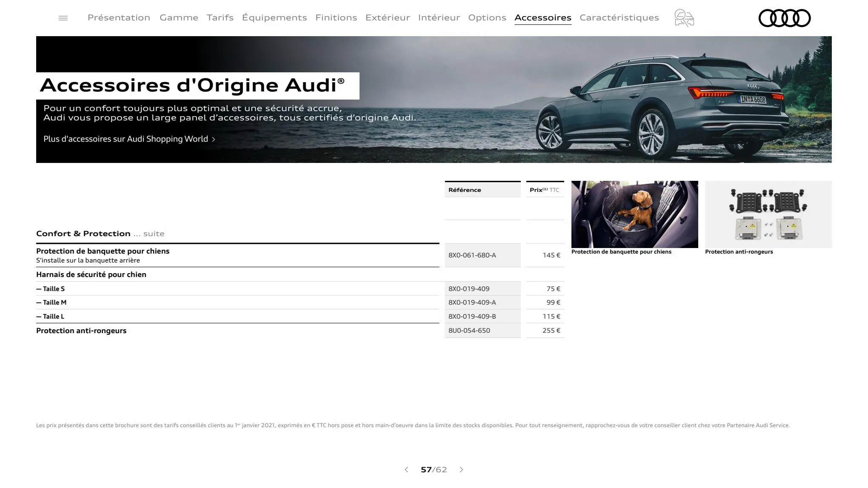This screenshot has height=488, width=868.
Task: Click the Audi four rings logo
Action: tap(785, 18)
